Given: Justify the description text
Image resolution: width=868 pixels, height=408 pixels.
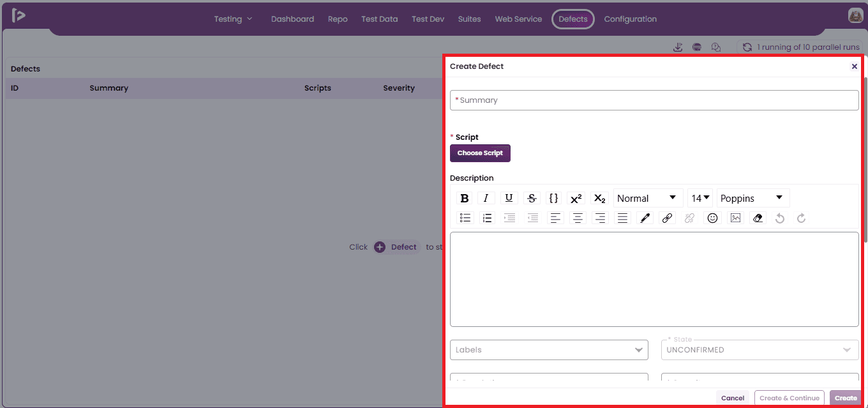Looking at the screenshot, I should pos(622,218).
